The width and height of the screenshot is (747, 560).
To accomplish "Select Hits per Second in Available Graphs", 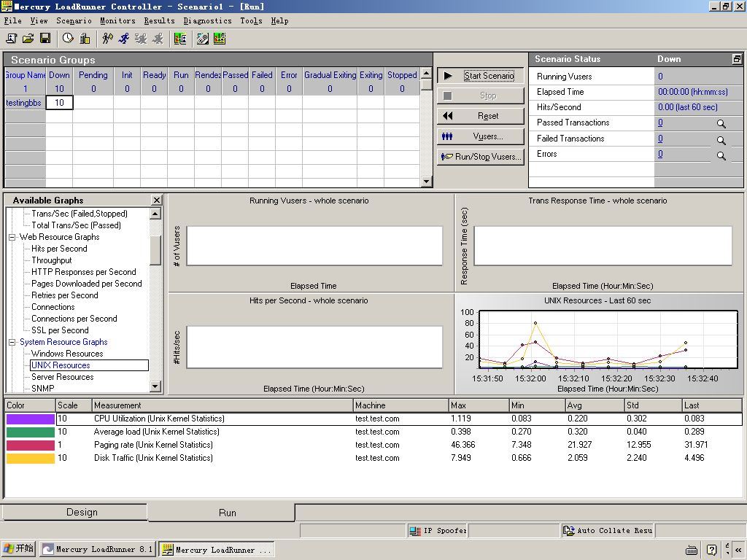I will coord(59,249).
